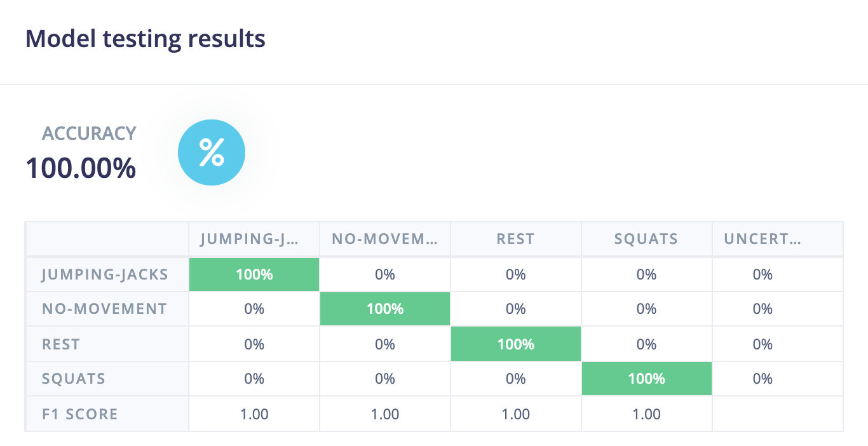Click the F1 score under SQUATS column

(646, 414)
